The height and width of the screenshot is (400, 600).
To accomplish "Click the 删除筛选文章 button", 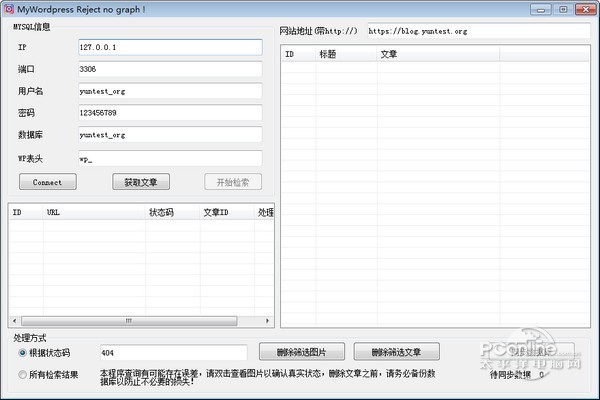I will 396,351.
